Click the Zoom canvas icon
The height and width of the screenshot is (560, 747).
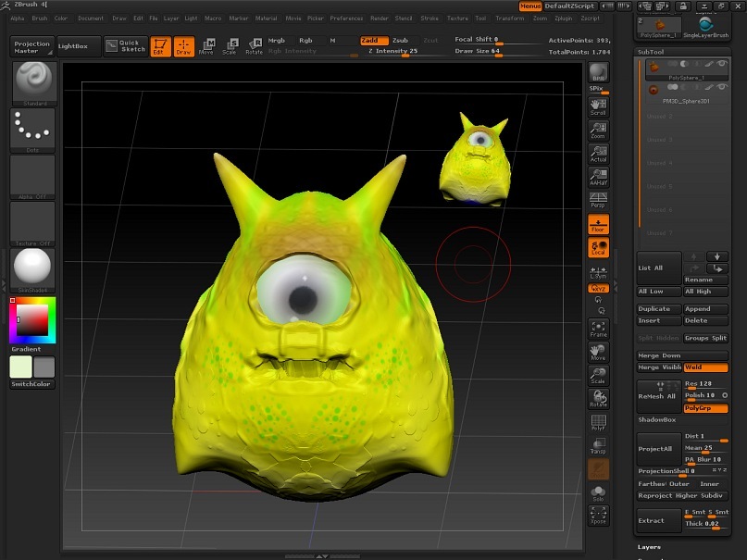tap(598, 131)
